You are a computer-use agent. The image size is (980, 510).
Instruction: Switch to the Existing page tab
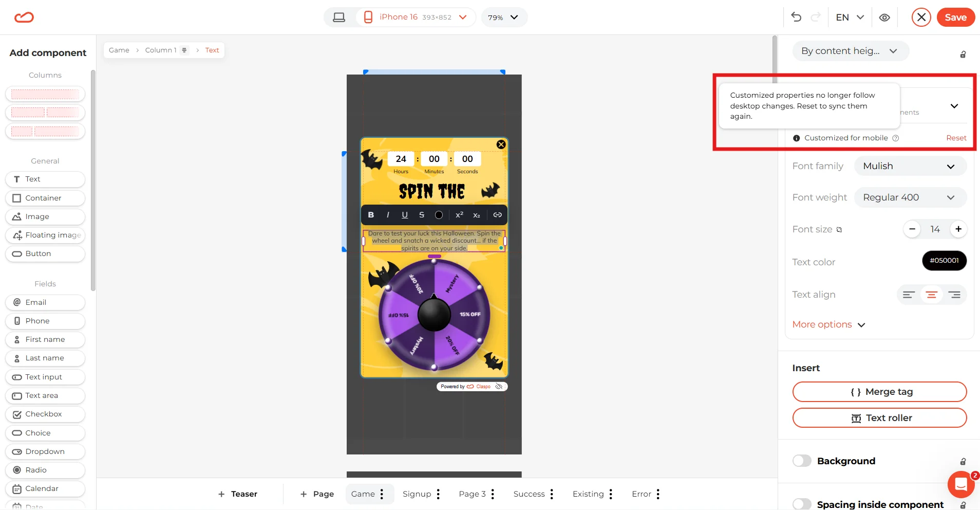pos(588,494)
